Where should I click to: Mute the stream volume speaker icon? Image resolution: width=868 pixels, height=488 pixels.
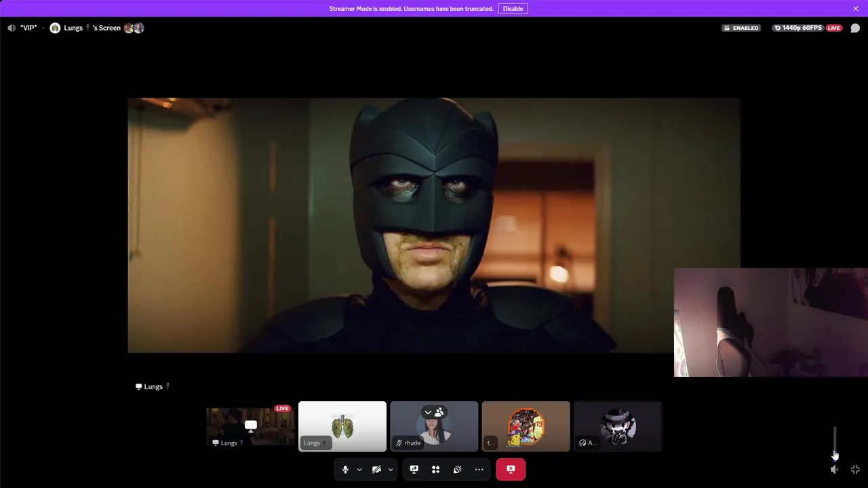[834, 469]
